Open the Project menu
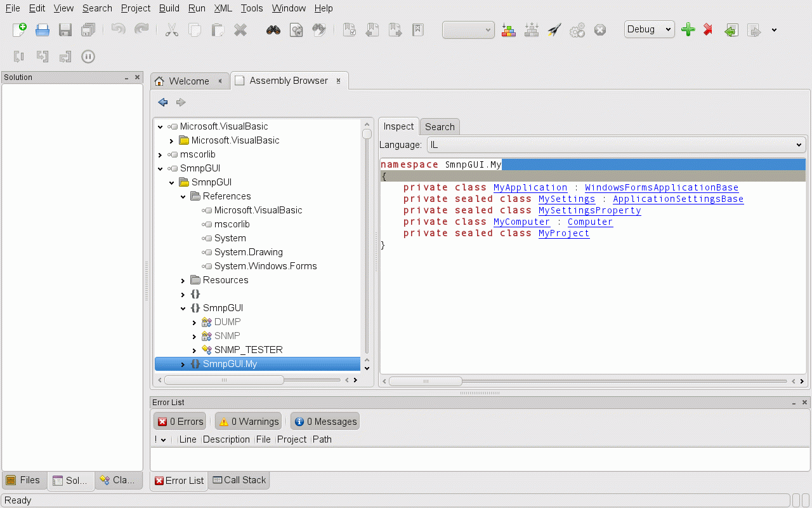Viewport: 812px width, 508px height. click(136, 8)
